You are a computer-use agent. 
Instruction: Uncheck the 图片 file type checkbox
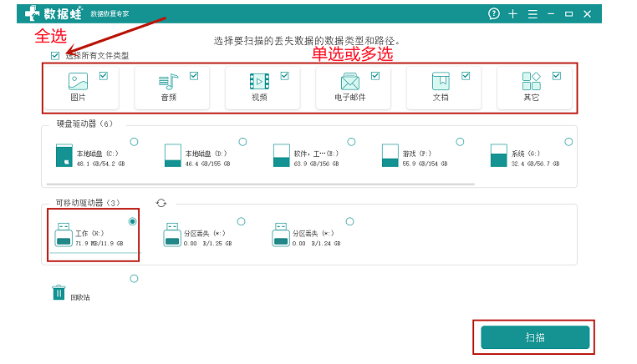point(104,76)
